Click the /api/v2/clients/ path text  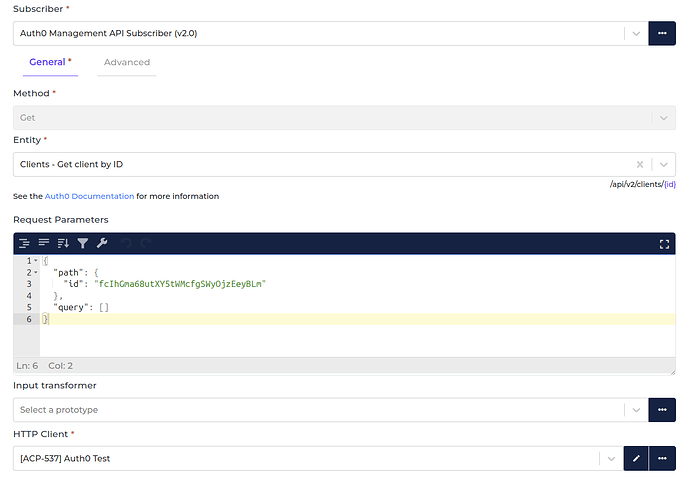(637, 184)
